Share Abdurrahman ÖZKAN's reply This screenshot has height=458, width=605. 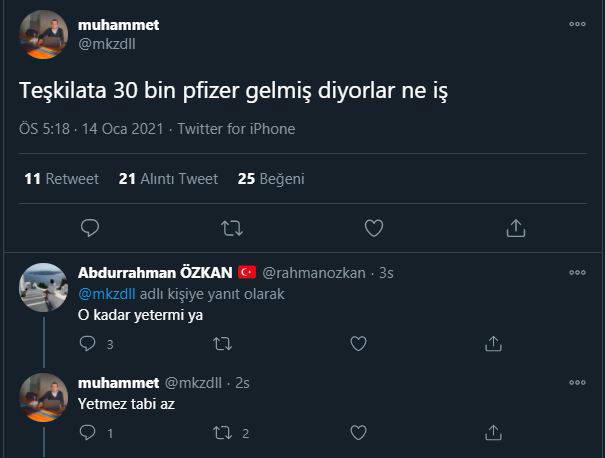tap(493, 343)
